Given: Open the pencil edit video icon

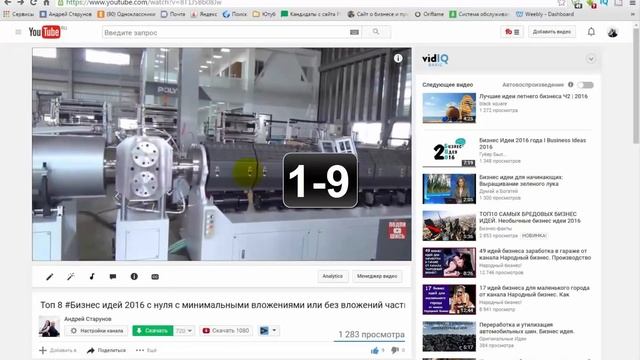Looking at the screenshot, I should pyautogui.click(x=50, y=277).
